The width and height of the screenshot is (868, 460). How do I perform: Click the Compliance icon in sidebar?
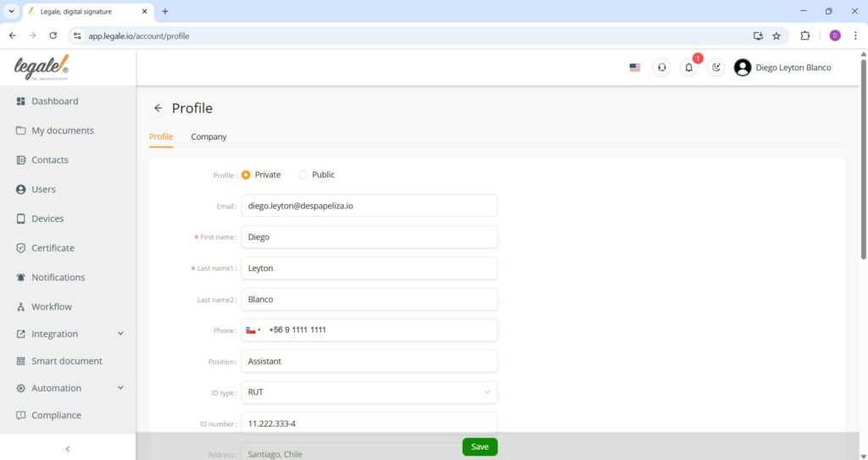[x=20, y=415]
